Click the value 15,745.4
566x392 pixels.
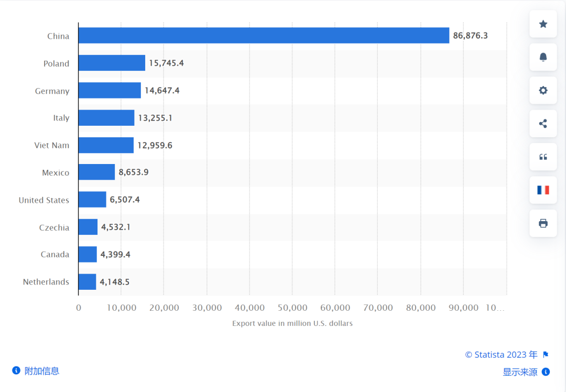pos(167,63)
